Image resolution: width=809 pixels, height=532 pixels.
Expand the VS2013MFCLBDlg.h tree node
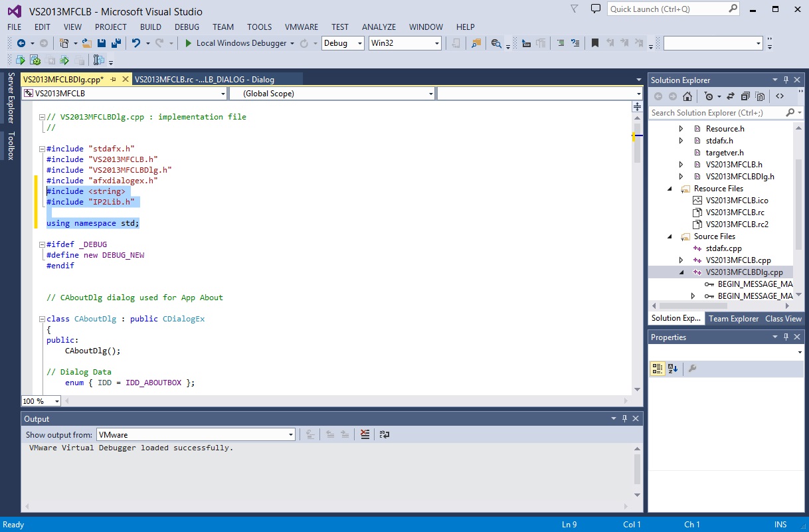(681, 177)
